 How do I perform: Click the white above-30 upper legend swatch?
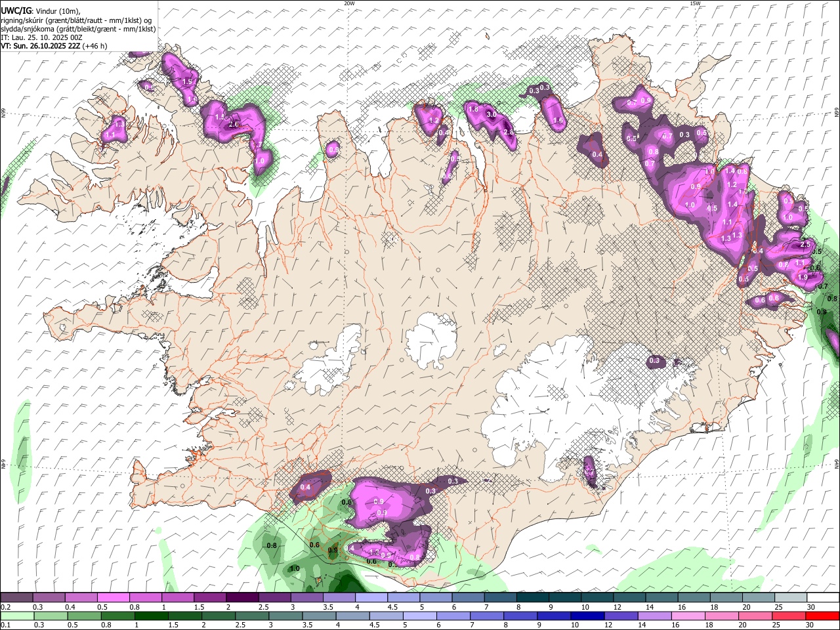click(x=822, y=598)
